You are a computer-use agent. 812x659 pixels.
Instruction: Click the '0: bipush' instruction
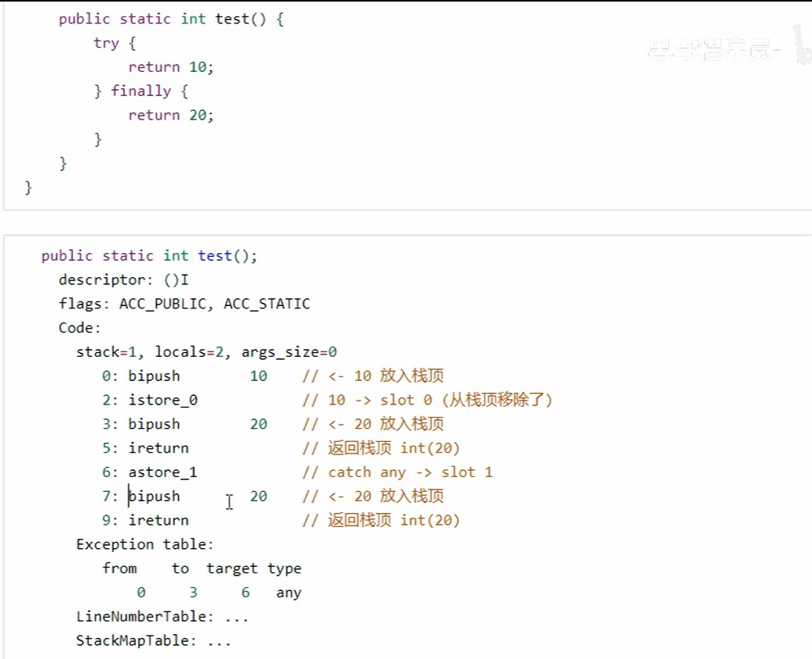[x=141, y=376]
